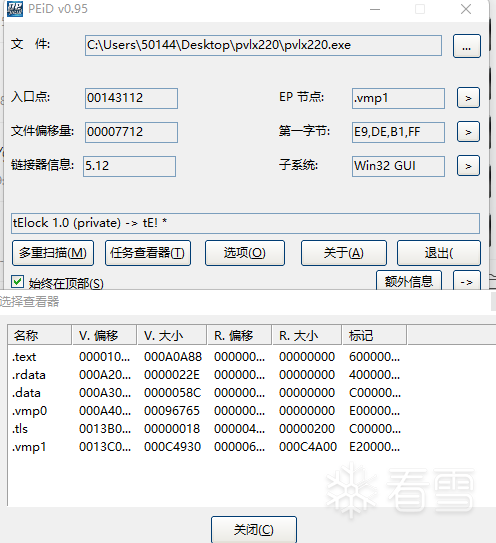Click flags value 600000... in .text row
Screen dimensions: 496x543
[x=374, y=357]
